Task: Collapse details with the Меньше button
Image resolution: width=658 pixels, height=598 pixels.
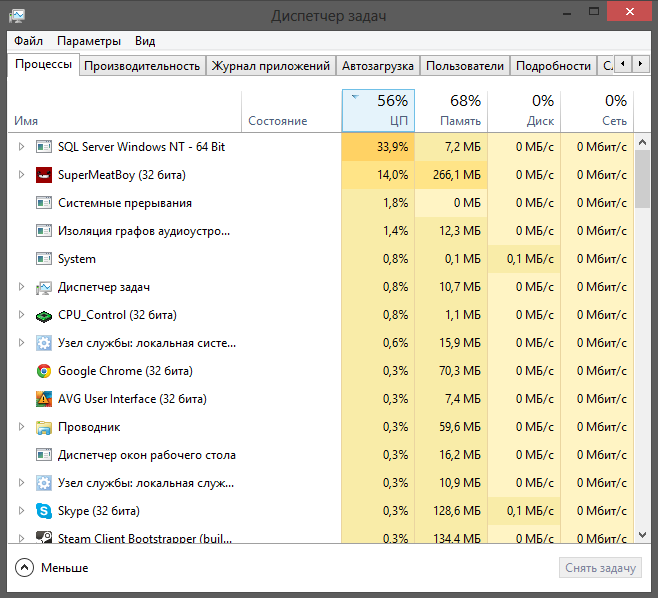Action: (x=52, y=568)
